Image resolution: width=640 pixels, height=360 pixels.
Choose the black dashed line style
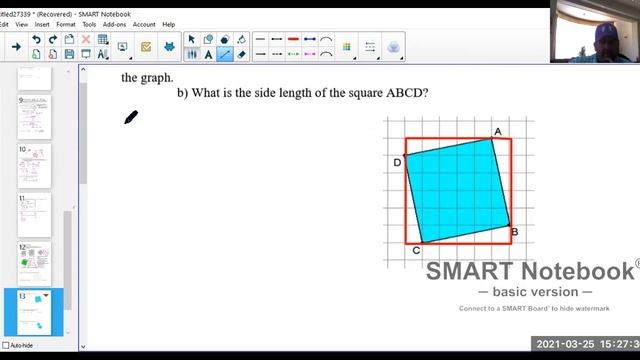click(277, 54)
